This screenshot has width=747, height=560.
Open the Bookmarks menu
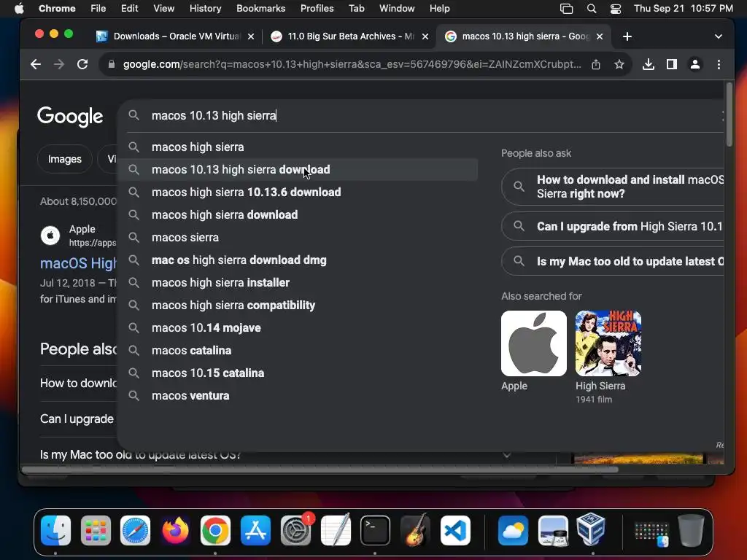(260, 9)
